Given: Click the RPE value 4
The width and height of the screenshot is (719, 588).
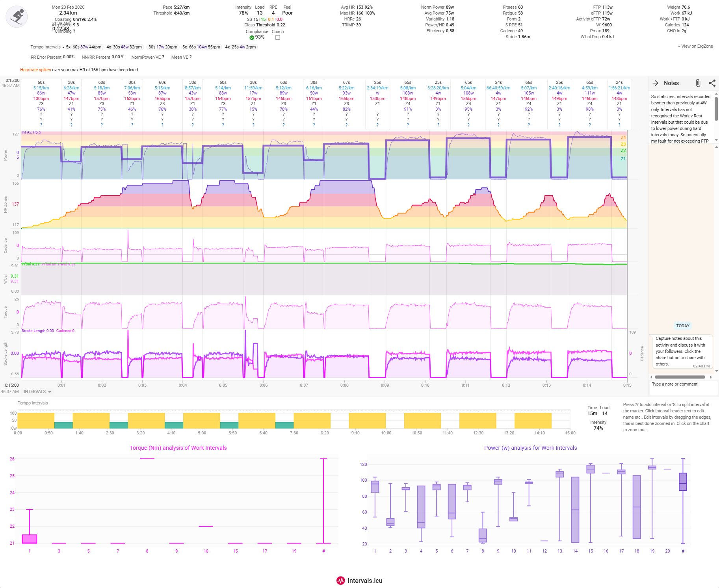Looking at the screenshot, I should [273, 13].
